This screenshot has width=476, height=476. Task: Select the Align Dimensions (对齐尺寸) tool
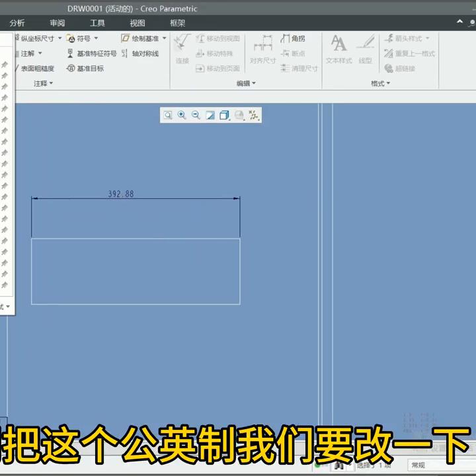263,49
